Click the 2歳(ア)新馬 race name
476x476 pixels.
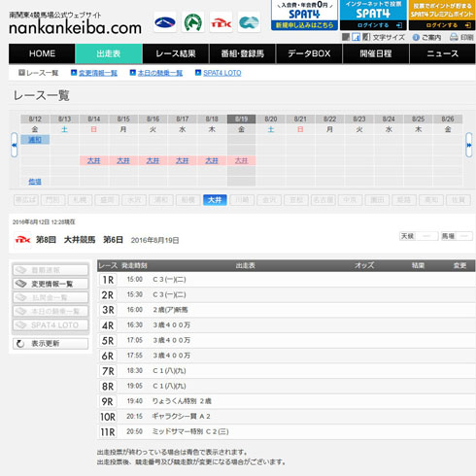[x=170, y=310]
